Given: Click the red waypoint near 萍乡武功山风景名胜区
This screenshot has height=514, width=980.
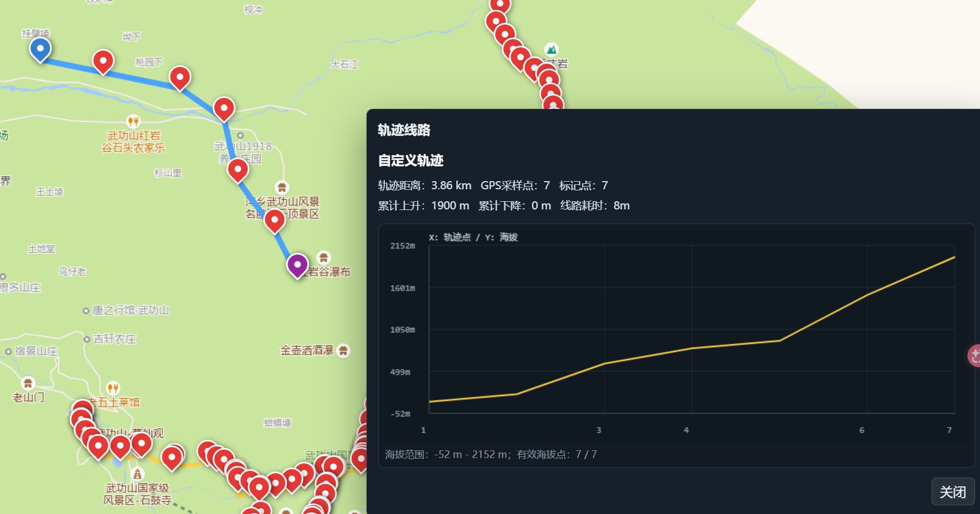Looking at the screenshot, I should (274, 221).
